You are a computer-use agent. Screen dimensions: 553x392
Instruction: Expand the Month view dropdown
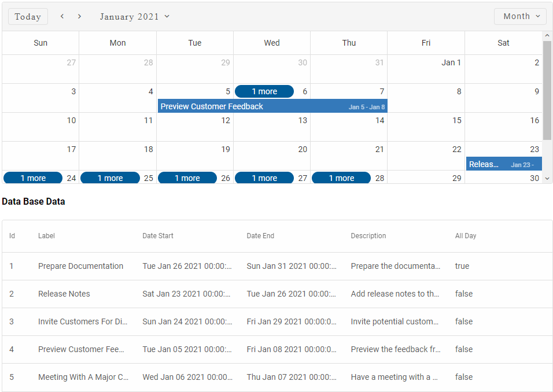521,16
